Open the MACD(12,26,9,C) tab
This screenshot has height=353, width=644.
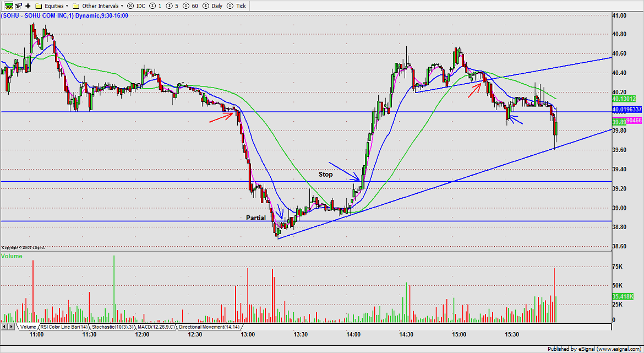click(x=156, y=327)
